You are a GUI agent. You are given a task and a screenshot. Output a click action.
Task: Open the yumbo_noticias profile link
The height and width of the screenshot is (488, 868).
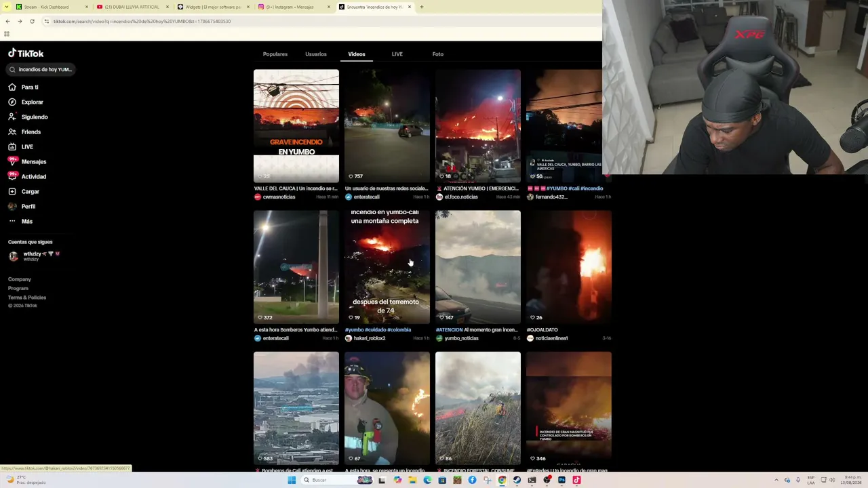coord(461,338)
